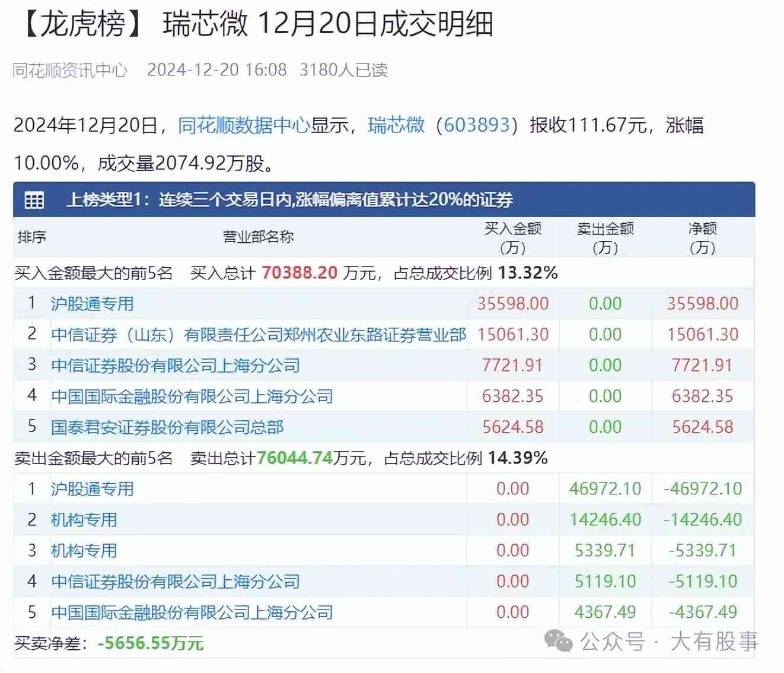Image resolution: width=784 pixels, height=673 pixels.
Task: Click the table grid icon in blue header
Action: [x=34, y=200]
